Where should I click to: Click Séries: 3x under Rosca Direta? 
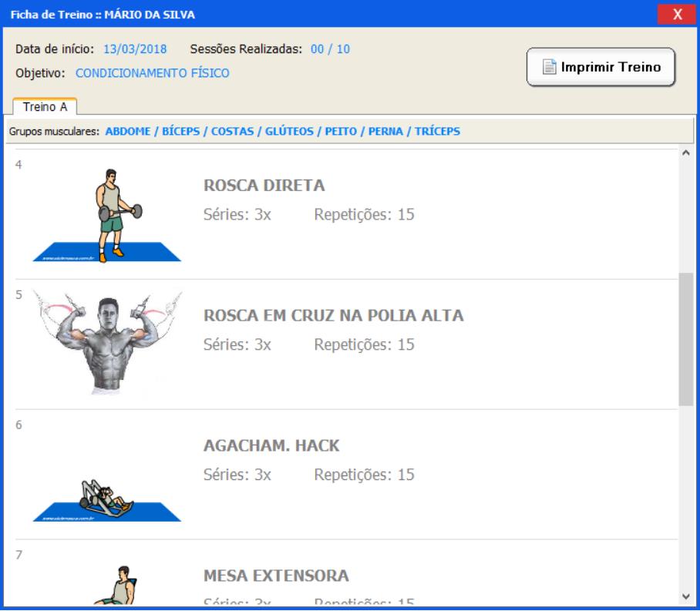point(237,215)
